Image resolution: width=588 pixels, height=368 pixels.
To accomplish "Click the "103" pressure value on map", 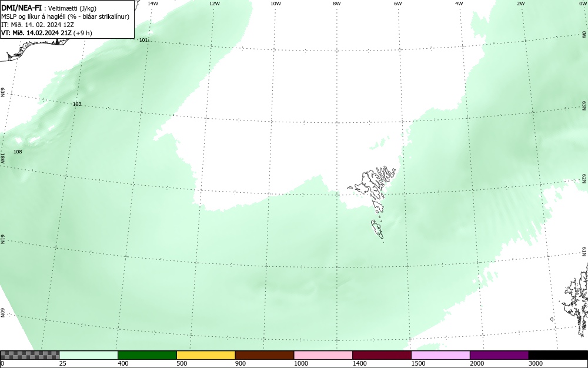I will (x=77, y=104).
